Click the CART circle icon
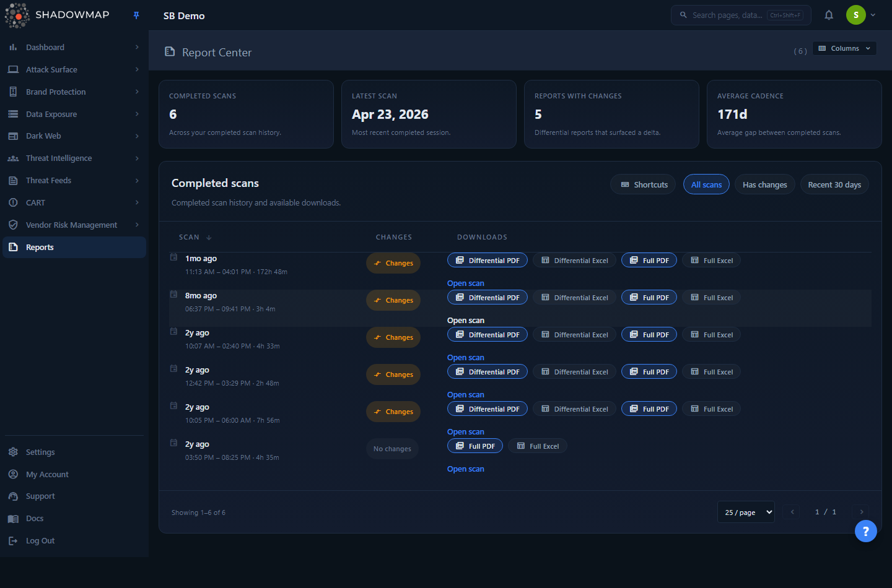892x588 pixels. pyautogui.click(x=13, y=202)
